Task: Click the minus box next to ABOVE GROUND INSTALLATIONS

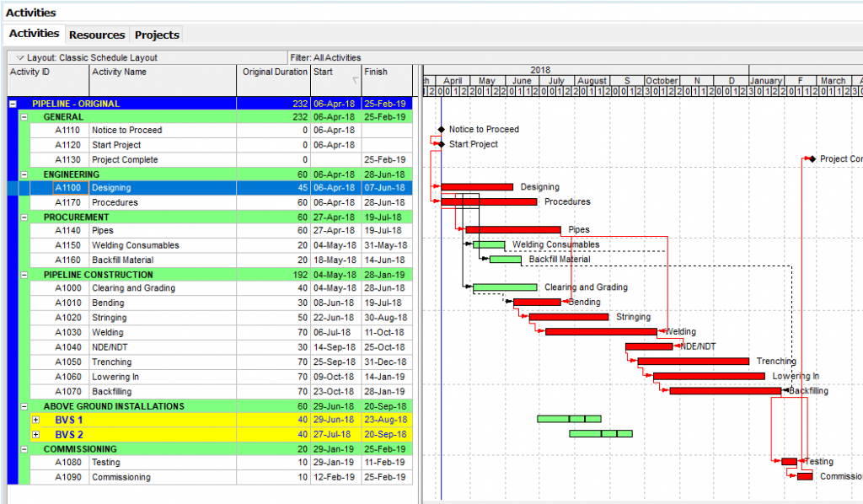Action: (23, 405)
